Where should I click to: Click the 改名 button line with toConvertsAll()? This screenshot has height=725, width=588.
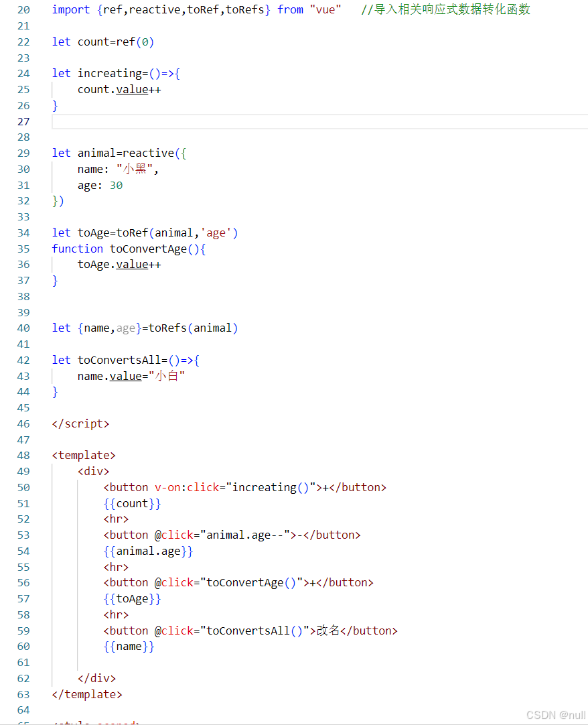click(x=250, y=631)
